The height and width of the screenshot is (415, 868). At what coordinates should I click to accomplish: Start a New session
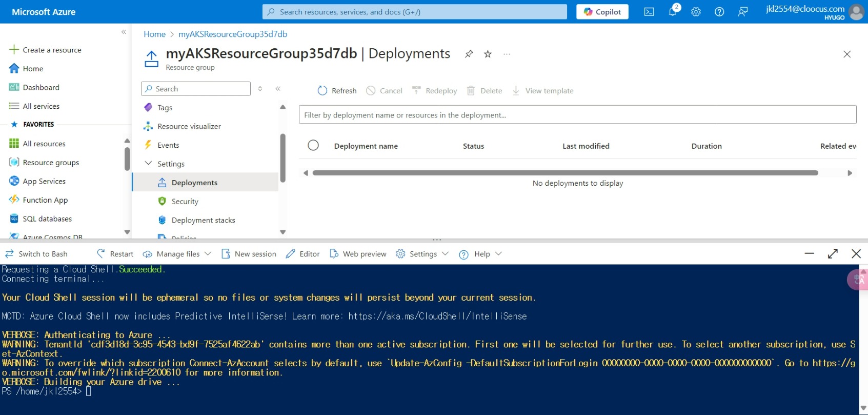(x=249, y=254)
